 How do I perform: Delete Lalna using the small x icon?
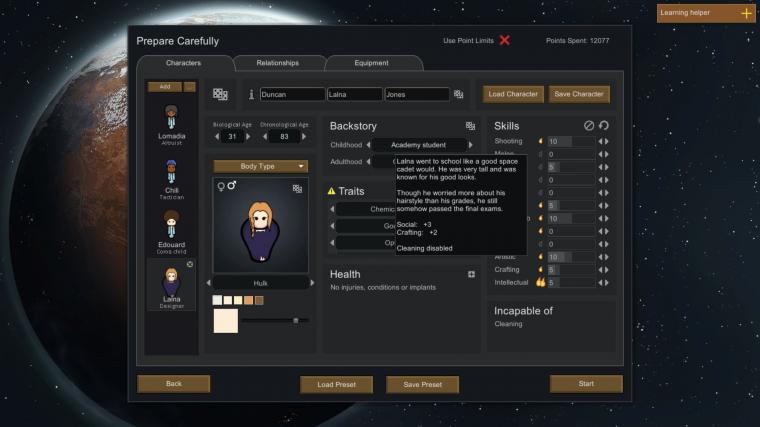click(x=190, y=264)
